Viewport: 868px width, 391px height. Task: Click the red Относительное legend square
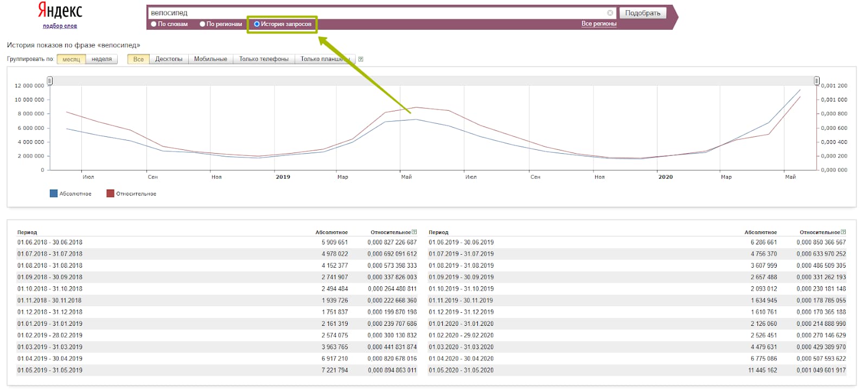coord(110,193)
